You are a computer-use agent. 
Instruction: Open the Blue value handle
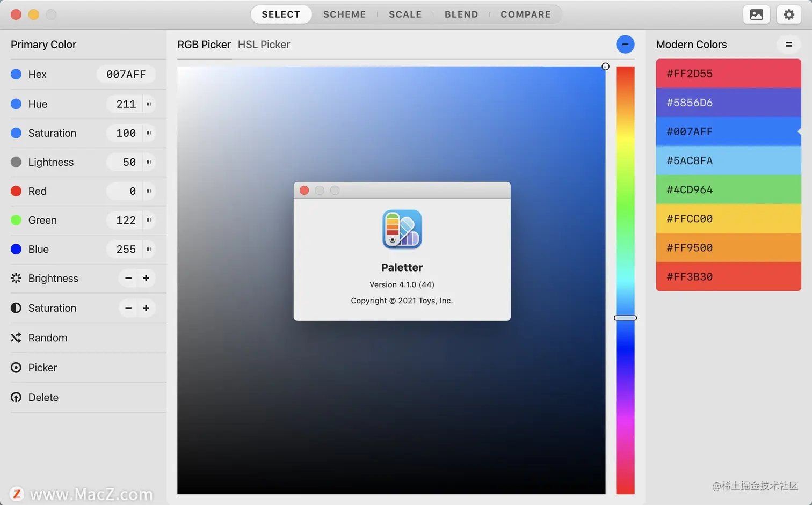pos(149,249)
